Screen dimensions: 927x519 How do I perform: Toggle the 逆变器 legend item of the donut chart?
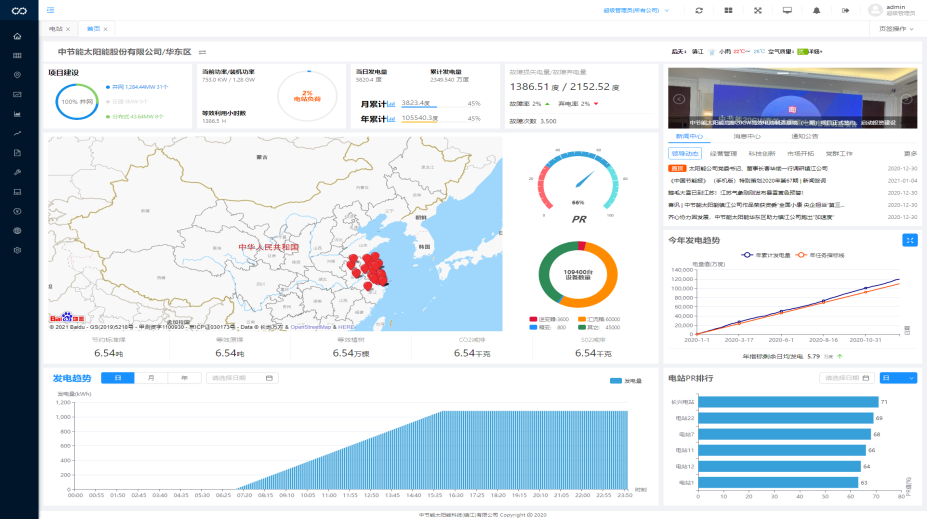(x=549, y=319)
